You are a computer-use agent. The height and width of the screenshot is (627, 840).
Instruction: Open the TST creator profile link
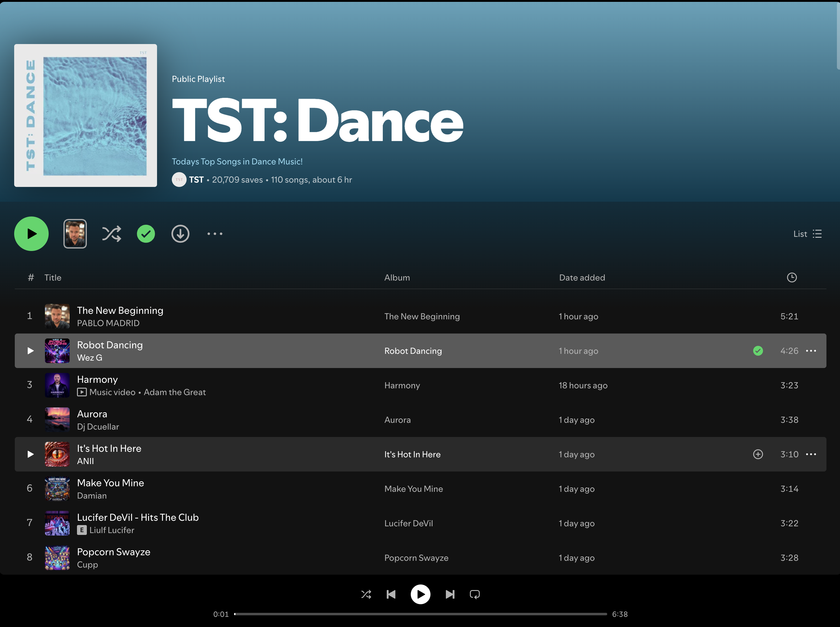click(x=196, y=180)
